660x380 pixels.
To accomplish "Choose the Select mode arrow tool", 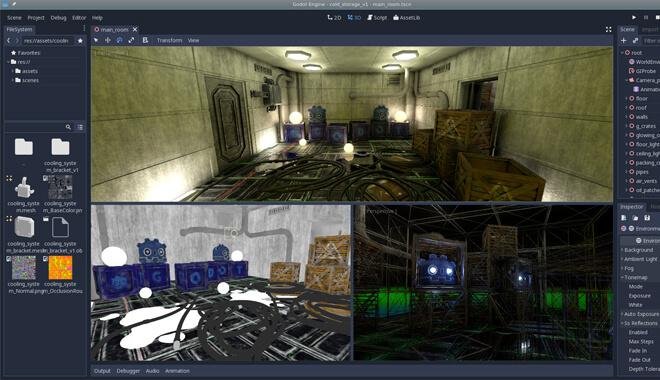I will (96, 40).
